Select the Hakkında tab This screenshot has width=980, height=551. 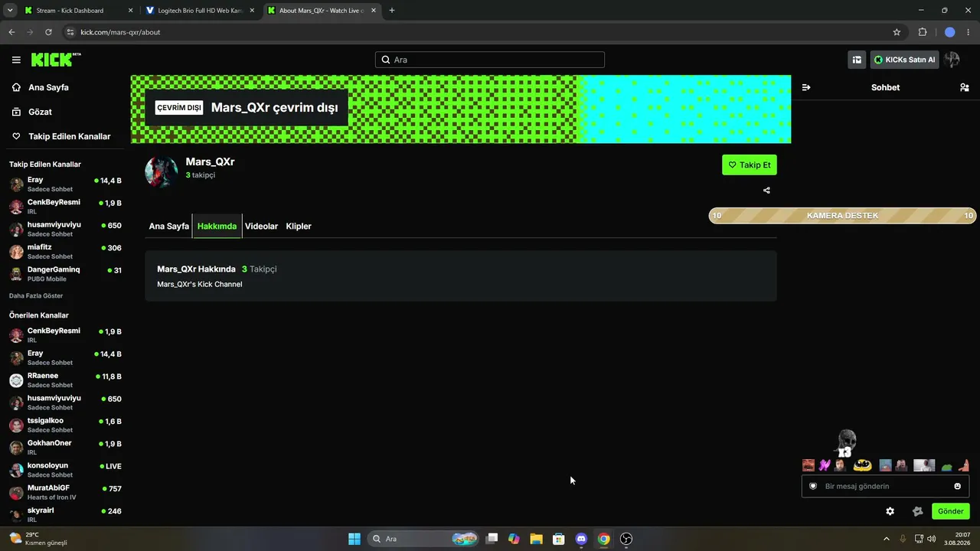point(217,227)
